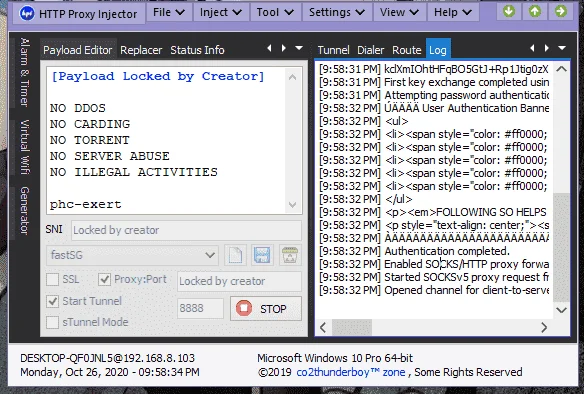Open right panel tab list dropdown arrow
This screenshot has height=394, width=584.
(x=562, y=48)
